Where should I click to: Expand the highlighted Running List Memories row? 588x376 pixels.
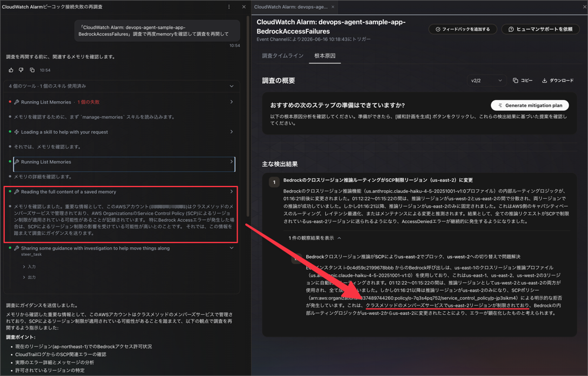231,162
